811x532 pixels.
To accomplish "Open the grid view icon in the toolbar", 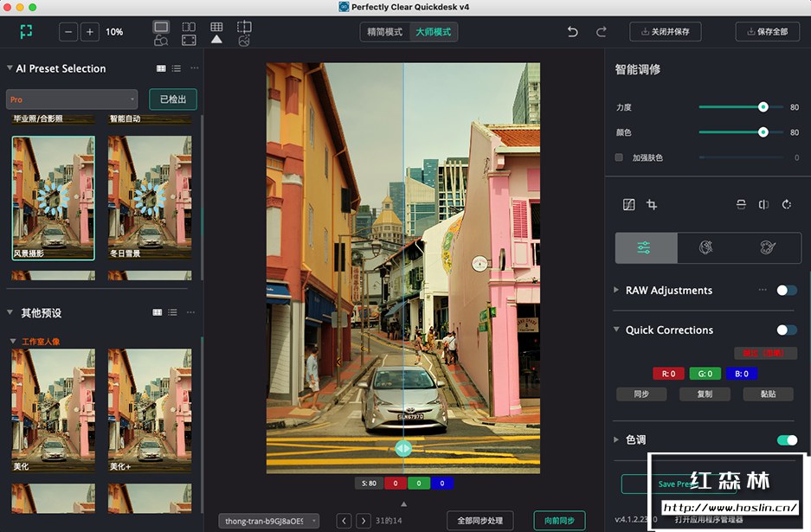I will click(x=218, y=26).
